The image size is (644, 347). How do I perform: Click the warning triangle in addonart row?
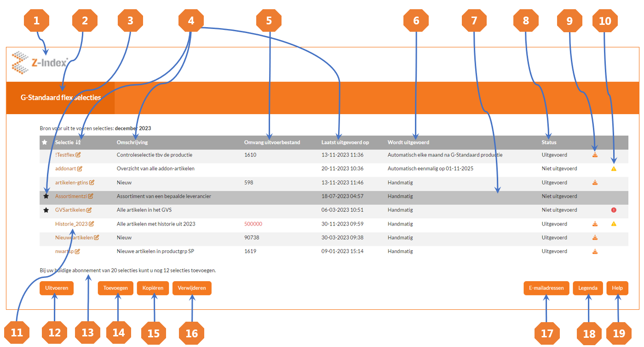614,169
